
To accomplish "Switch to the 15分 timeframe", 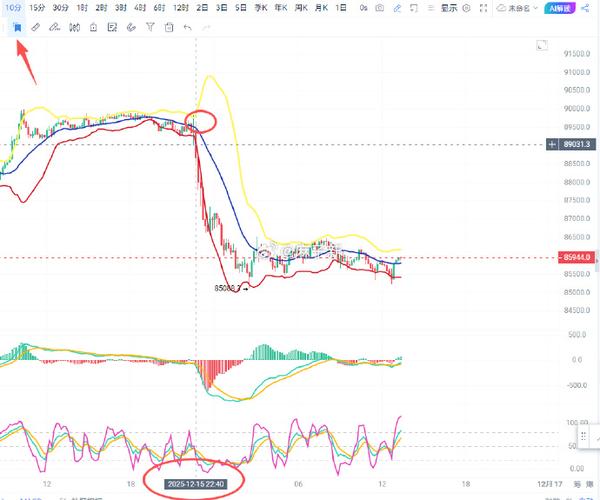I will point(37,8).
